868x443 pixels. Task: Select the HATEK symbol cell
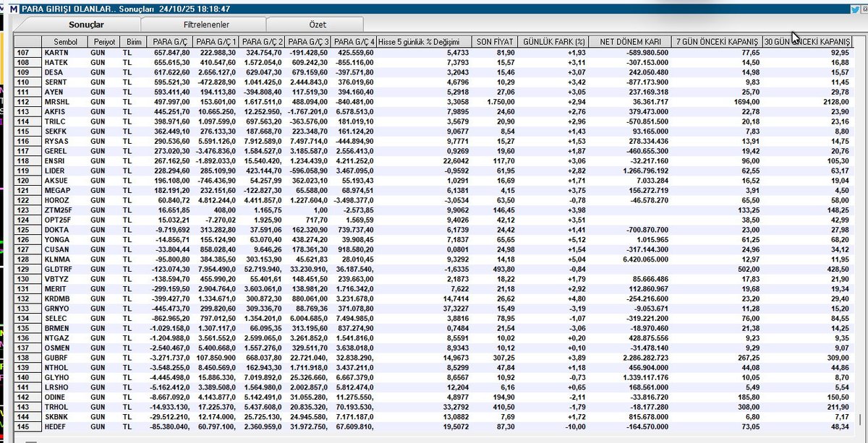click(x=64, y=64)
